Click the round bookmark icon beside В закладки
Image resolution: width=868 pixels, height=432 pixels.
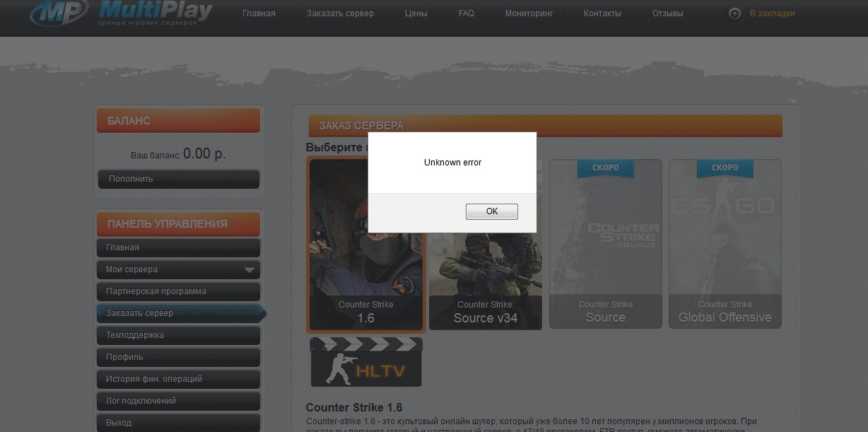coord(735,13)
